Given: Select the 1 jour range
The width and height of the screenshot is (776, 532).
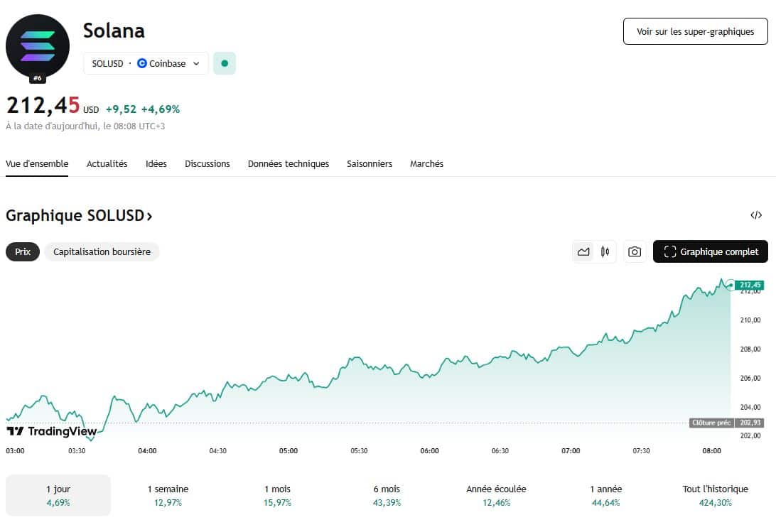Looking at the screenshot, I should pos(58,495).
